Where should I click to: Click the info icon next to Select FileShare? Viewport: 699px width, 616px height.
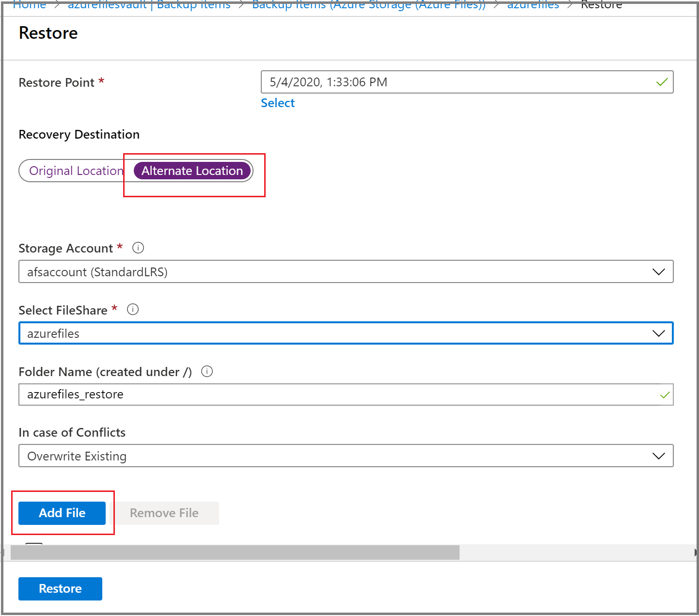click(133, 309)
